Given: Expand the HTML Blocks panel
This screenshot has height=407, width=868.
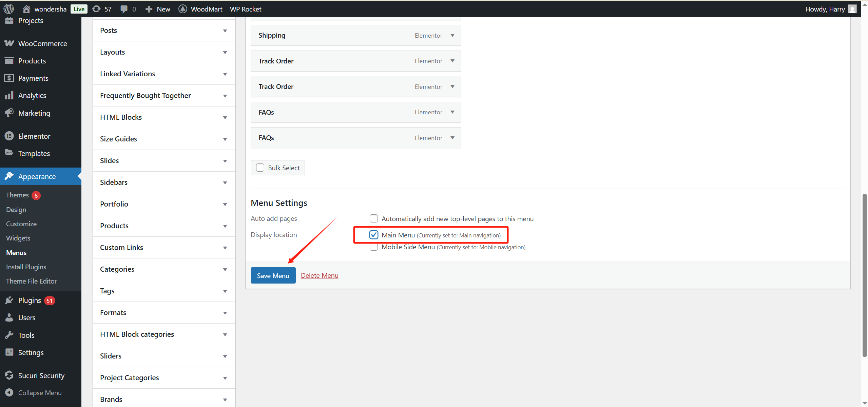Looking at the screenshot, I should [x=225, y=117].
